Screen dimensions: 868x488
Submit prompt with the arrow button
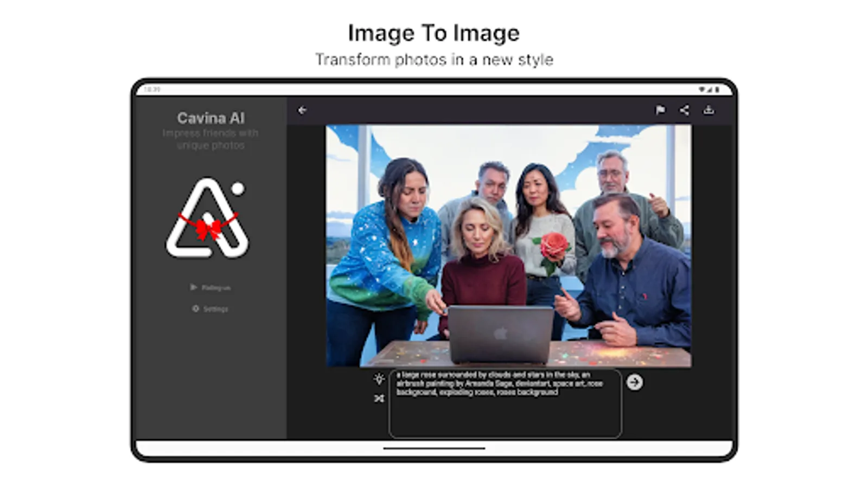coord(634,382)
